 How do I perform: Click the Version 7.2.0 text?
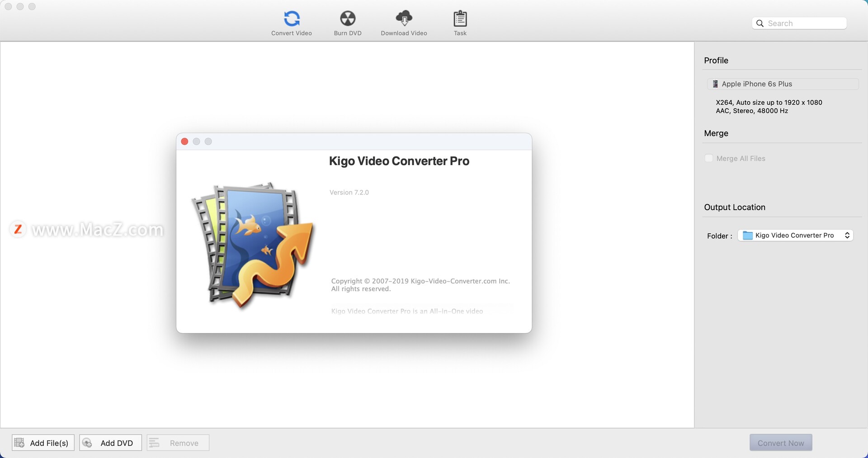pyautogui.click(x=349, y=192)
